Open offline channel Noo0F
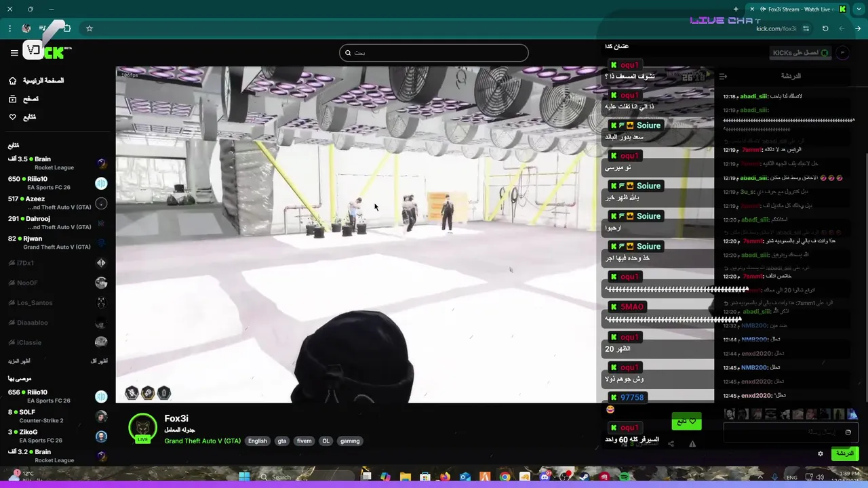868x488 pixels. pyautogui.click(x=58, y=283)
